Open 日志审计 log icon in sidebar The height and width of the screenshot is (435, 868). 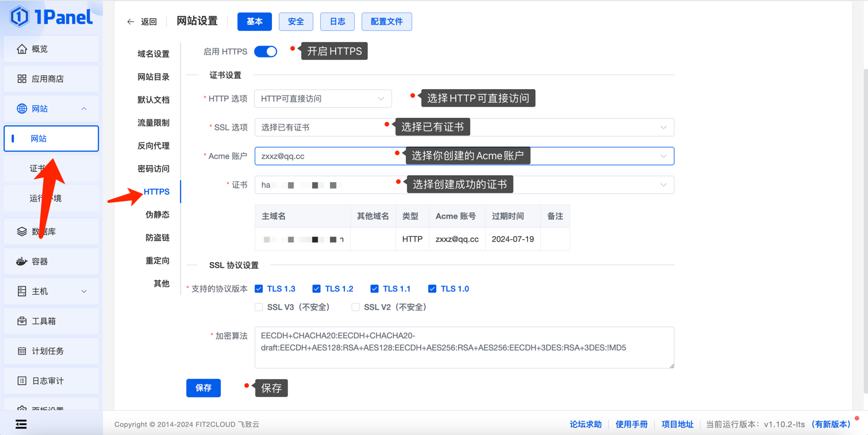(22, 381)
